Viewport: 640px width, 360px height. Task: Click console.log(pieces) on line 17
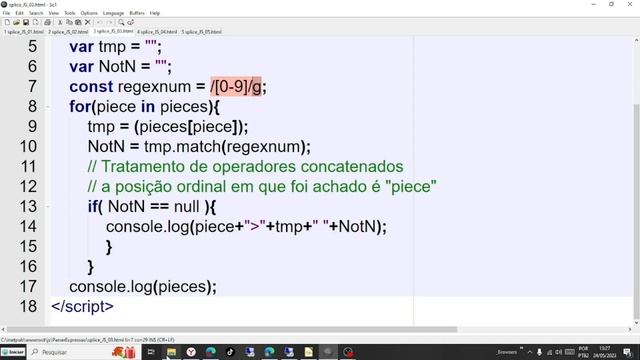tap(140, 287)
